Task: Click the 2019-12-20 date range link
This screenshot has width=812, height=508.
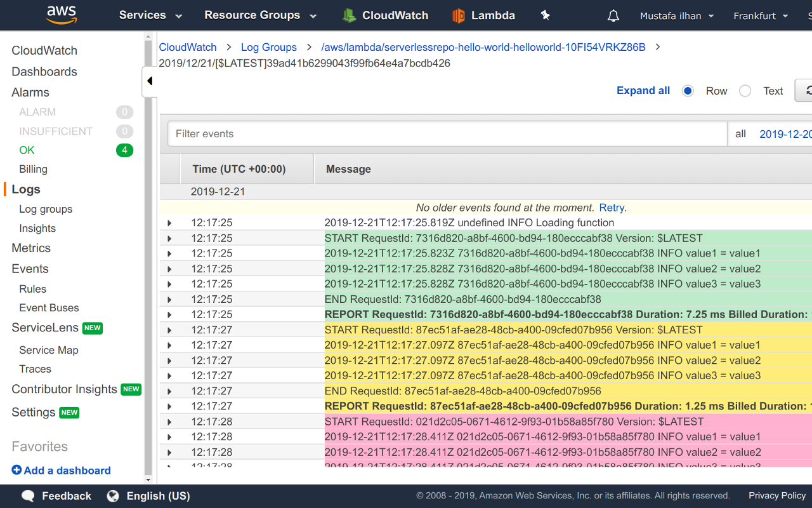Action: coord(785,134)
